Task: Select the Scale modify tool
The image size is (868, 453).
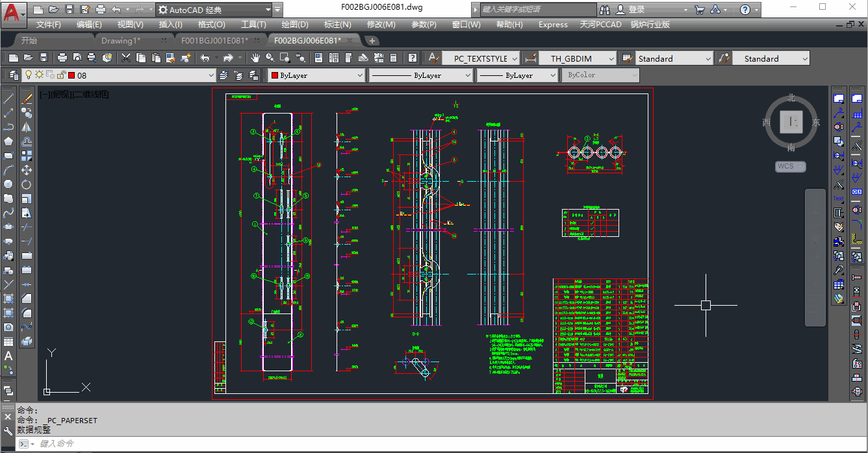Action: coord(27,199)
